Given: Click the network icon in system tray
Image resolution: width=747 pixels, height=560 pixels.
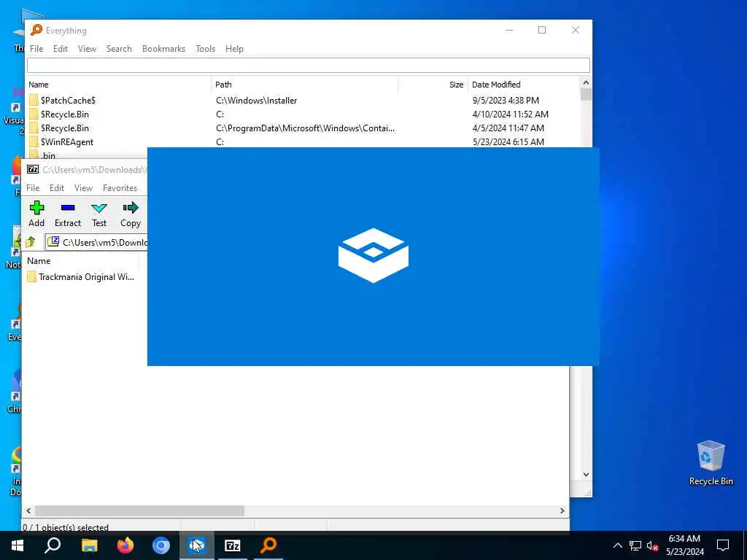Looking at the screenshot, I should [635, 545].
